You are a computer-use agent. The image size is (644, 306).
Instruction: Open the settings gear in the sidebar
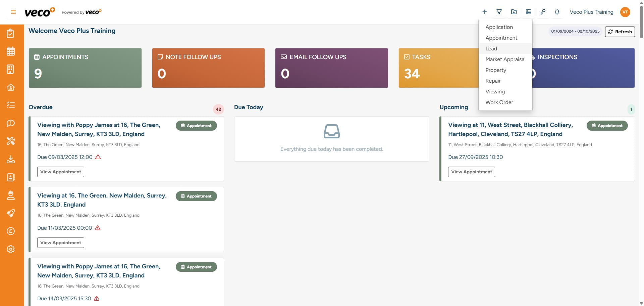pos(11,249)
